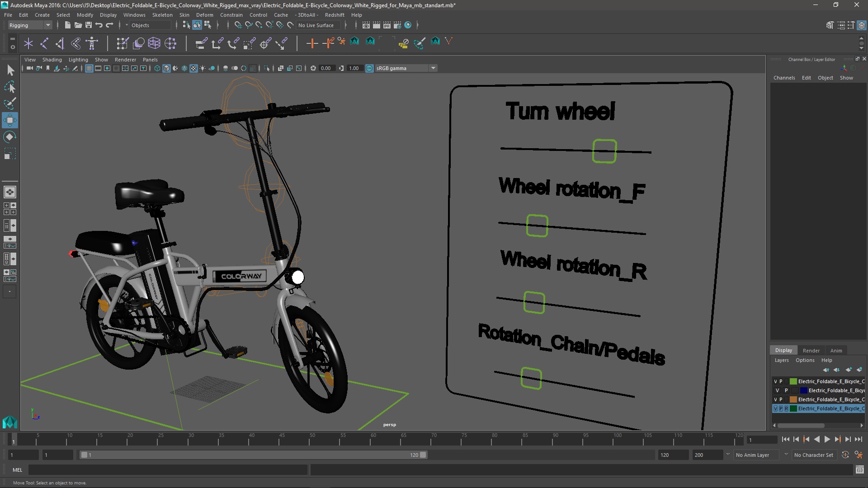The image size is (868, 488).
Task: Toggle Snap to grids magnet icon
Action: point(238,25)
